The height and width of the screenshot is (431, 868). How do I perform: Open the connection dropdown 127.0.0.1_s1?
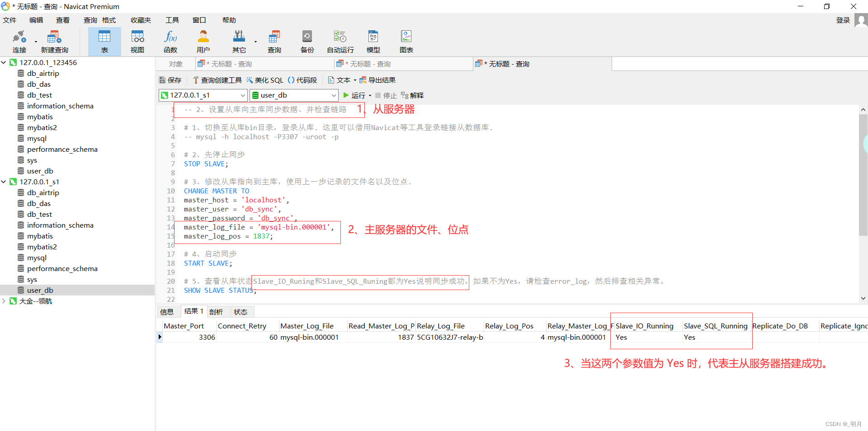coord(203,95)
